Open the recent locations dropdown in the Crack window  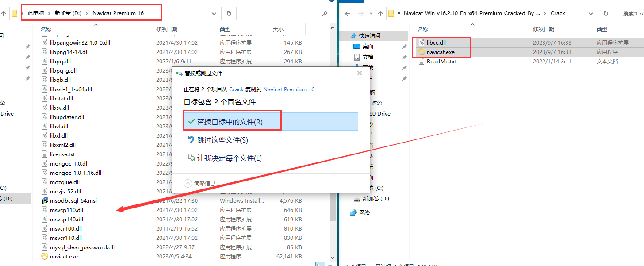pos(370,13)
